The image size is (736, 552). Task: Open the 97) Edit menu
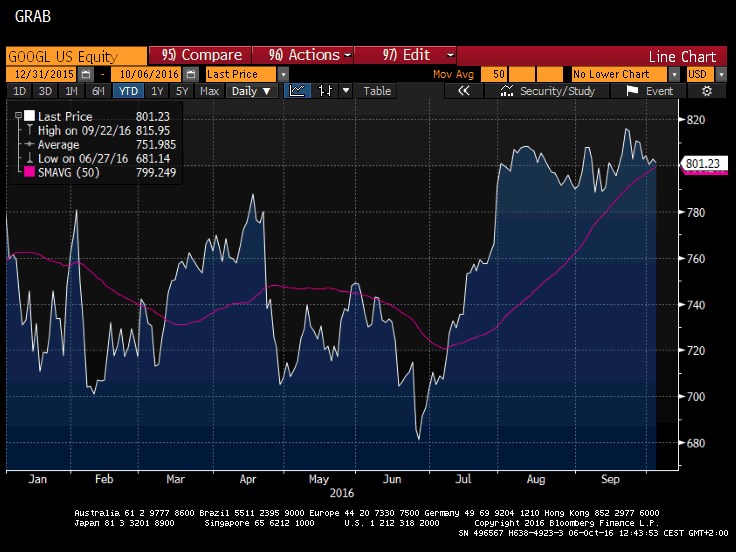click(x=406, y=55)
